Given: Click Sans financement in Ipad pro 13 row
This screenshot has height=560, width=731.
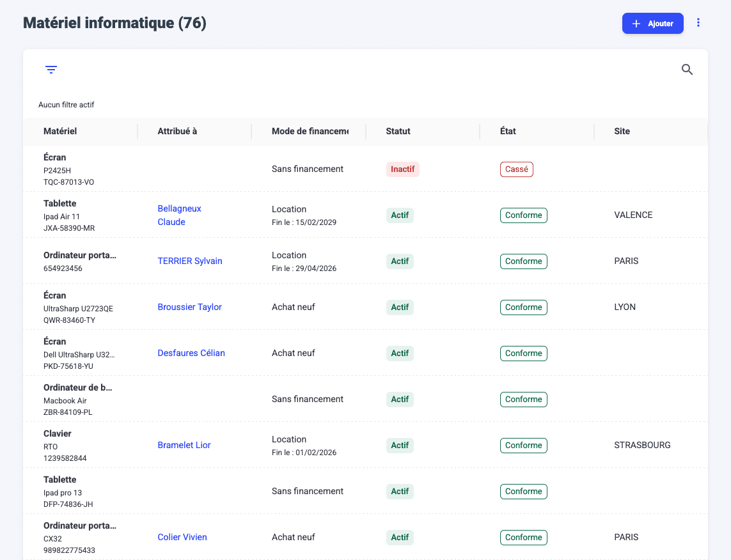Looking at the screenshot, I should coord(307,491).
